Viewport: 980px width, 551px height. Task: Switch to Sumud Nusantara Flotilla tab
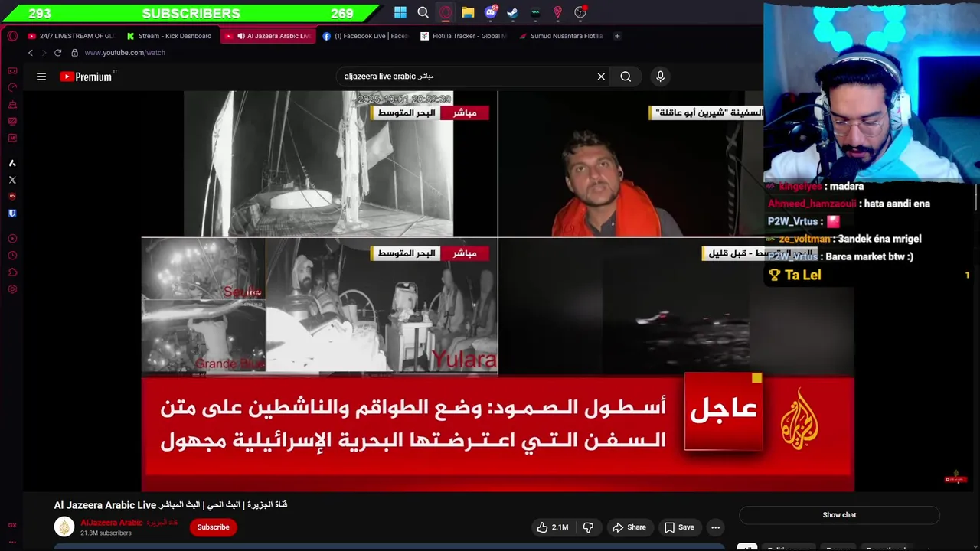tap(562, 36)
